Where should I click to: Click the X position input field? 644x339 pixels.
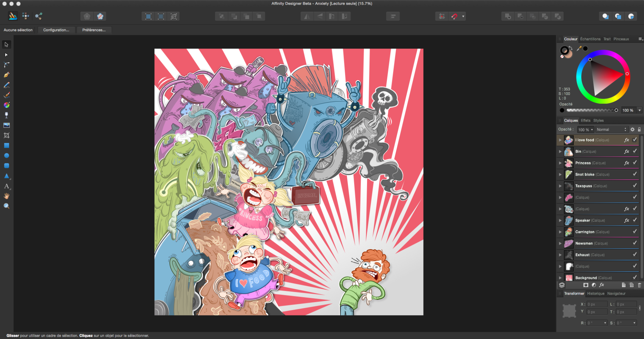click(597, 304)
